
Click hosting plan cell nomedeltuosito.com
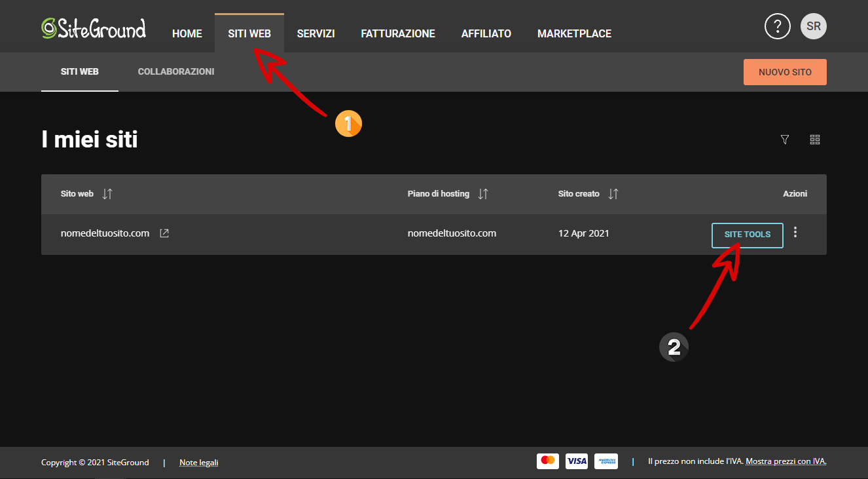[x=452, y=233]
